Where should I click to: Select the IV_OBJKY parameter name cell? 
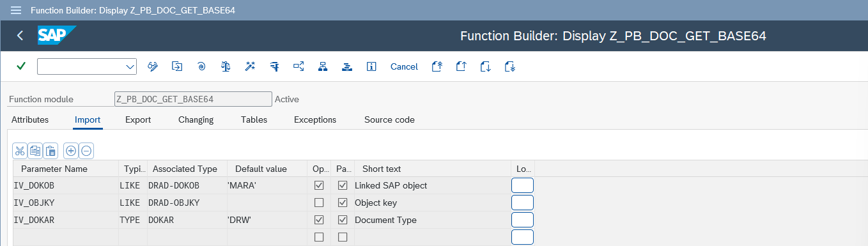pos(66,203)
